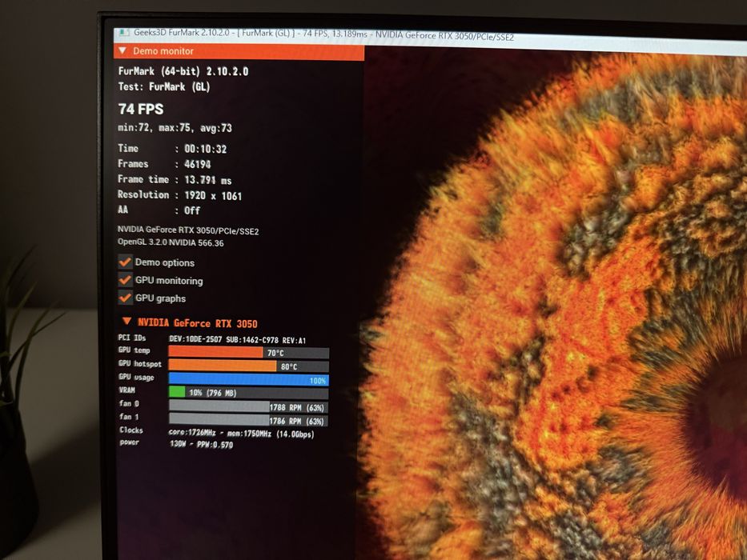Viewport: 747px width, 560px height.
Task: Click the fan 1 1786 RPM bar
Action: click(248, 420)
